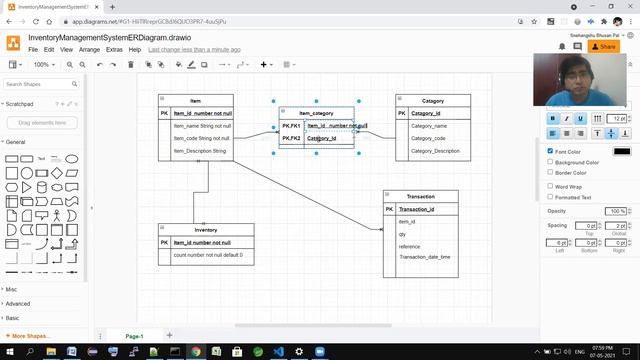Viewport: 640px width, 360px height.
Task: Open the waypoints style dropdown
Action: coord(243,64)
